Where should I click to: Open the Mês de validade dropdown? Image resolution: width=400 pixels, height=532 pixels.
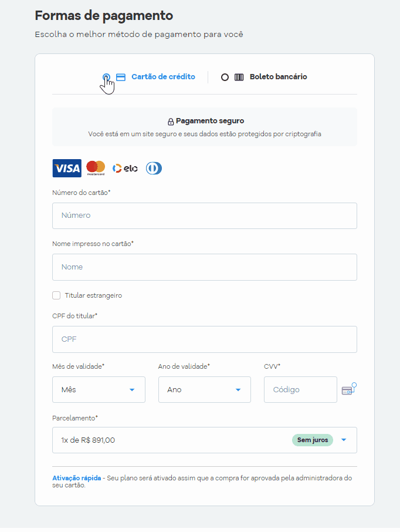[x=99, y=389]
